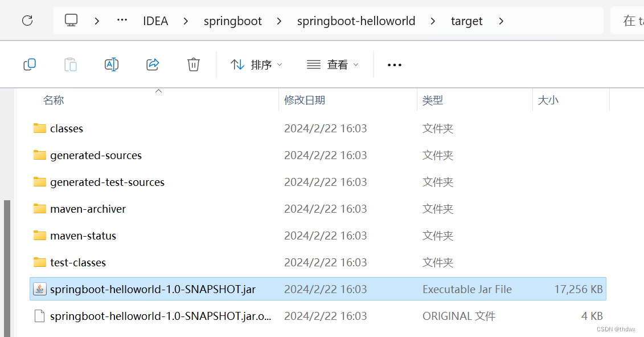Go to springboot-helloworld in breadcrumb
Screen dimensions: 644x337
click(x=356, y=21)
